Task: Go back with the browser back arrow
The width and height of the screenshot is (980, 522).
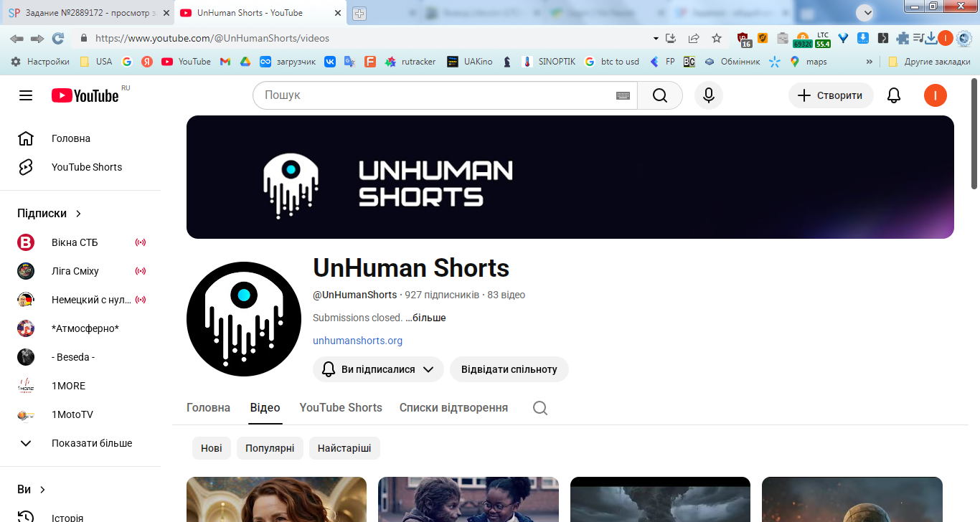Action: coord(17,39)
